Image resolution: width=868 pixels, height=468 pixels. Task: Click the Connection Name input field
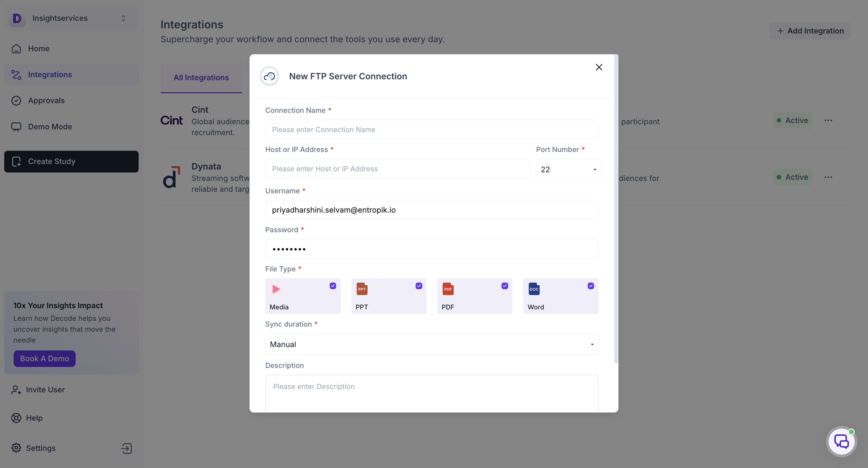tap(432, 129)
